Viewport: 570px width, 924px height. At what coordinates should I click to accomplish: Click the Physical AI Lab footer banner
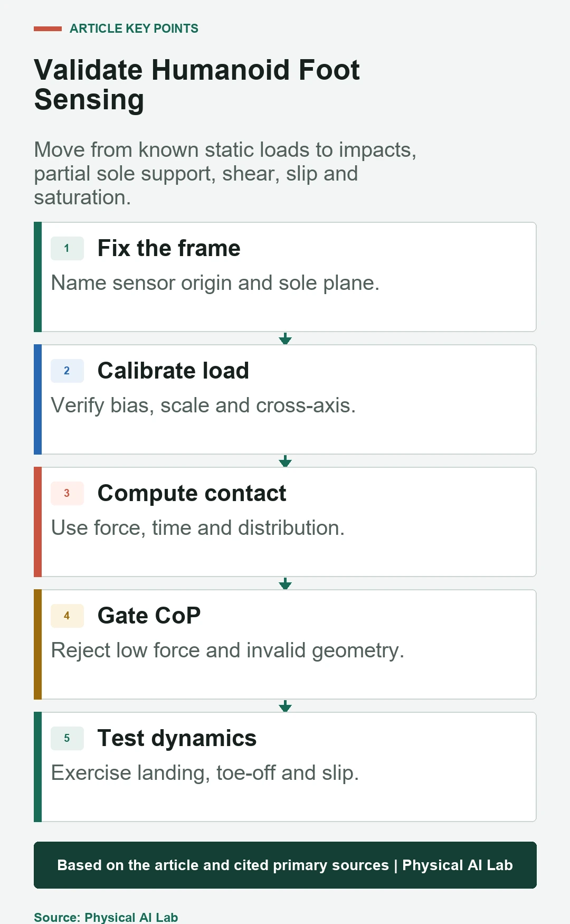[x=285, y=865]
